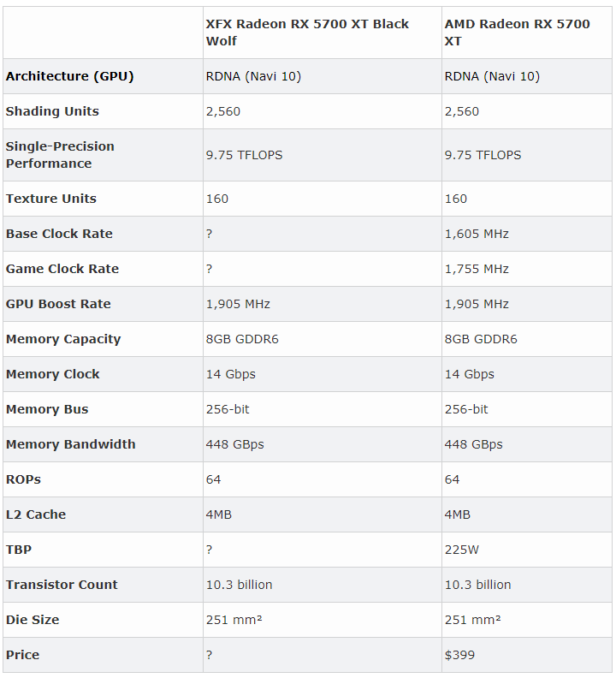Click the ROPs row label
The image size is (616, 678).
[x=23, y=479]
